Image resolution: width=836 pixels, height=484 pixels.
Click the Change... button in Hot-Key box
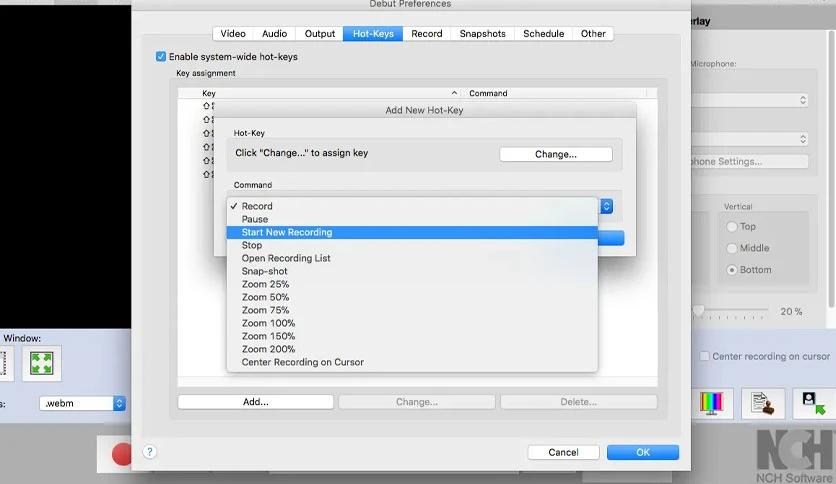(x=556, y=154)
